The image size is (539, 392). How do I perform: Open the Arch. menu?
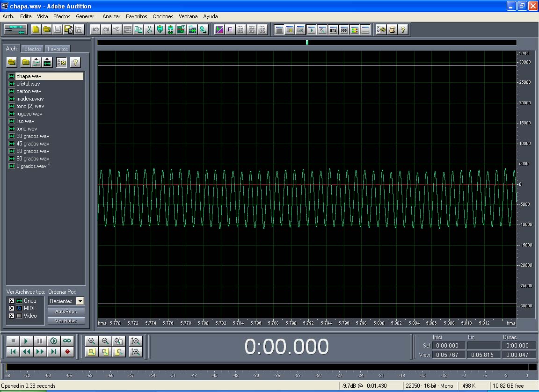click(x=8, y=16)
